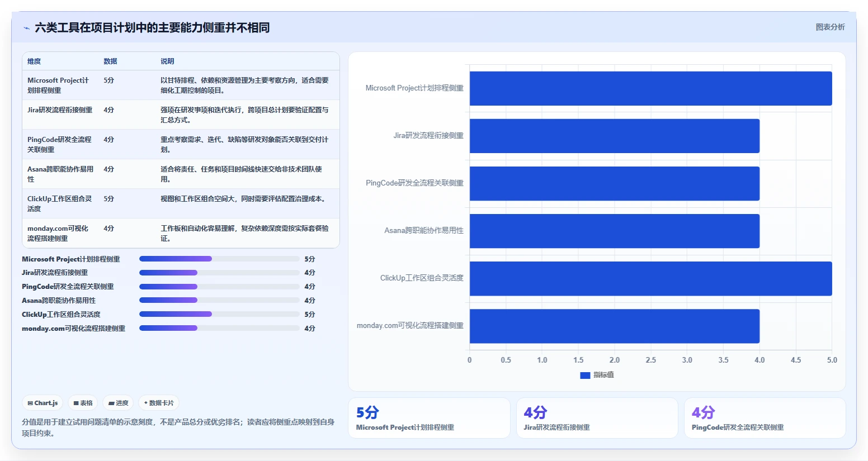Click the description starting 以甘特排程

click(244, 85)
